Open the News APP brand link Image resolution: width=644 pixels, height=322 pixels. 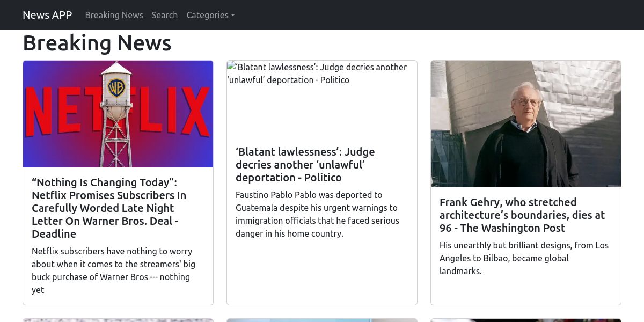(47, 15)
